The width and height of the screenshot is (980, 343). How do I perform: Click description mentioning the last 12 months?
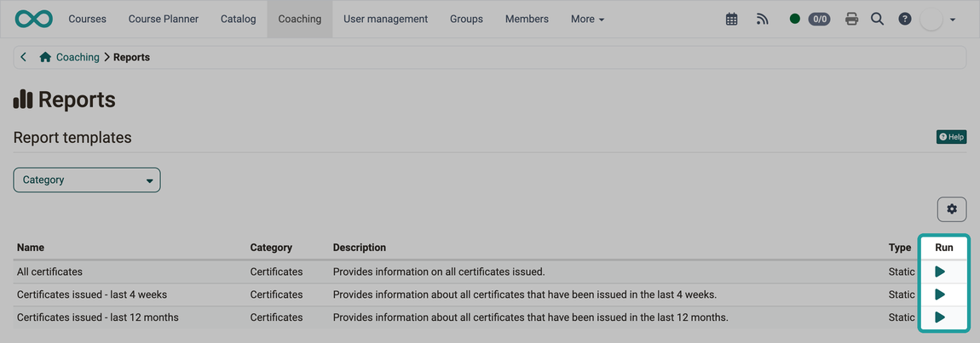pos(531,317)
